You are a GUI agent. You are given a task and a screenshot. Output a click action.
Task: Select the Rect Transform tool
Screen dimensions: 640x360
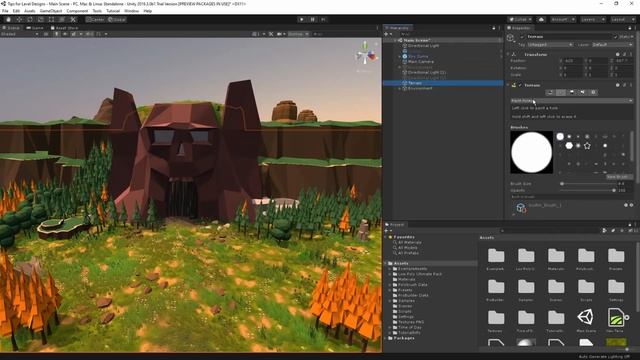[x=51, y=19]
